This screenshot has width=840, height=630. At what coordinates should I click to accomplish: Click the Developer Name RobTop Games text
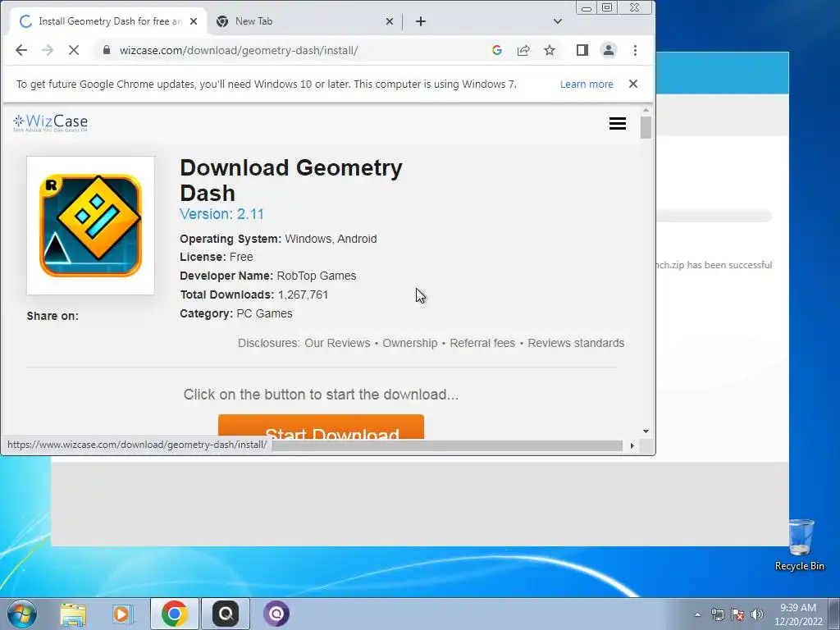click(268, 276)
